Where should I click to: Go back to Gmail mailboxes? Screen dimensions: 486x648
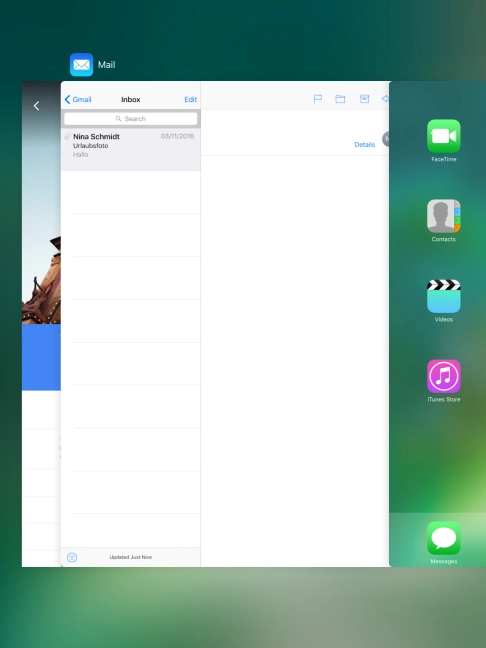pyautogui.click(x=78, y=99)
